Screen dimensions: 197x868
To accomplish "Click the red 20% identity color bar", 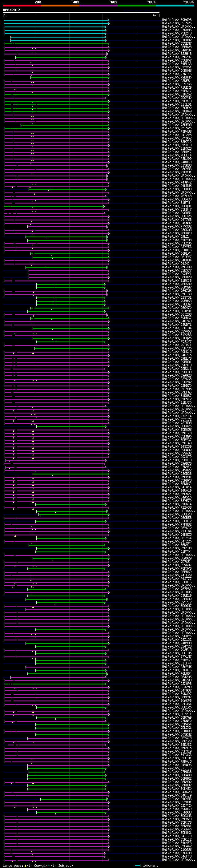I will coord(22,6).
